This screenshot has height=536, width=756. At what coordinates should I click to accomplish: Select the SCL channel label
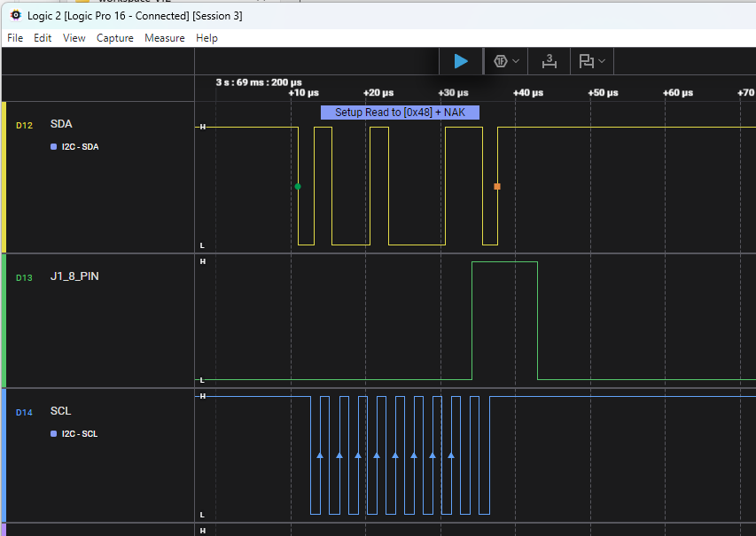pos(61,411)
